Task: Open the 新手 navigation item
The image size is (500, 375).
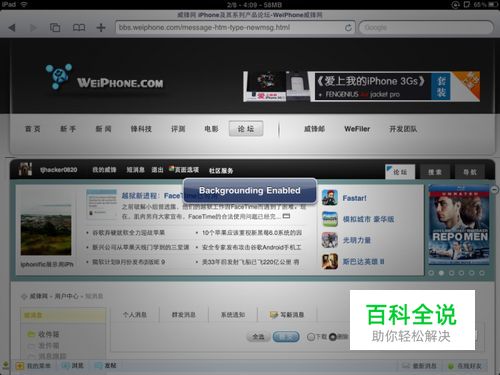Action: (x=68, y=129)
